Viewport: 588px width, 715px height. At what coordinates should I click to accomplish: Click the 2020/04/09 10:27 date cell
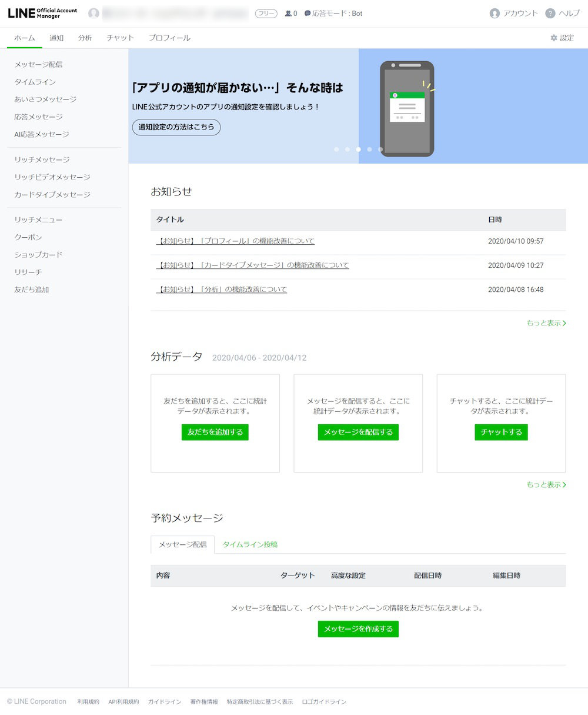tap(516, 265)
